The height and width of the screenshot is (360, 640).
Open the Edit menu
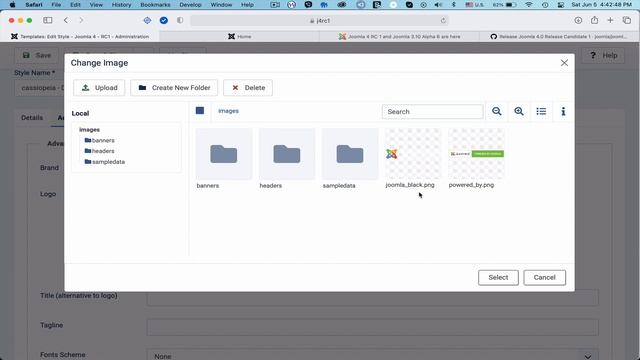(75, 4)
